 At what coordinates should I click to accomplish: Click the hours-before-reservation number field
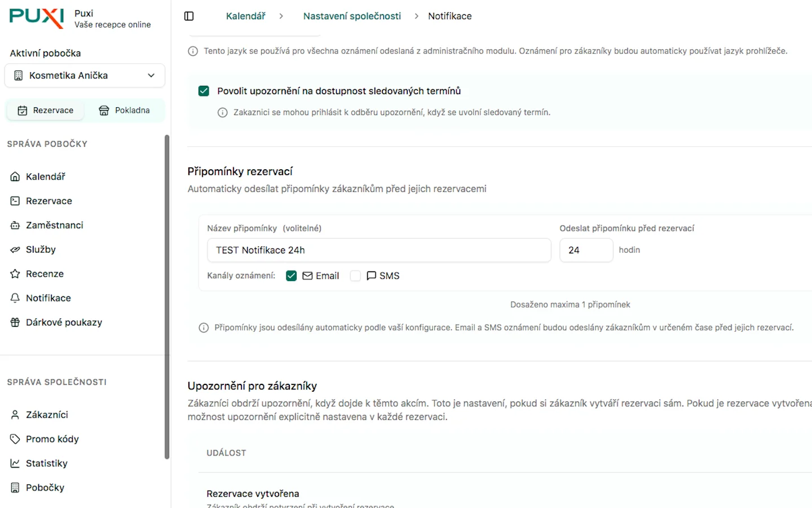click(585, 250)
